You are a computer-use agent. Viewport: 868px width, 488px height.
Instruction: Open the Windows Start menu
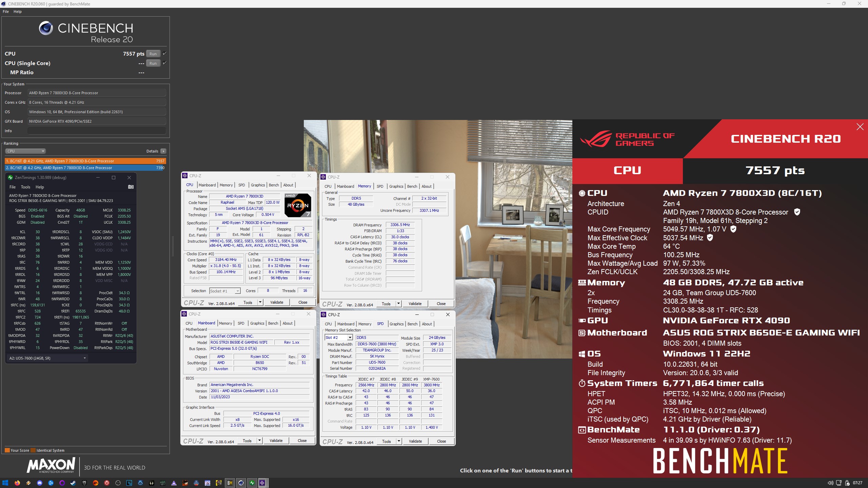(x=5, y=483)
